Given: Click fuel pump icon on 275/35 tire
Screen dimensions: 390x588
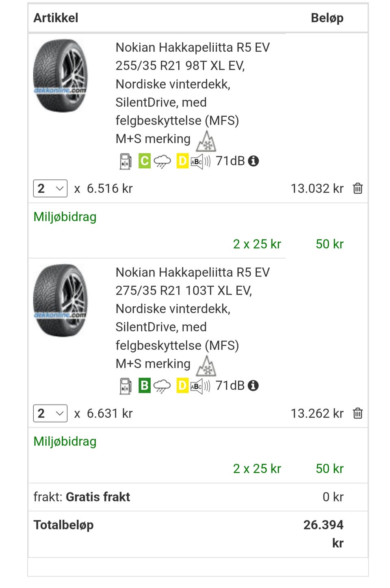Looking at the screenshot, I should (x=126, y=385).
